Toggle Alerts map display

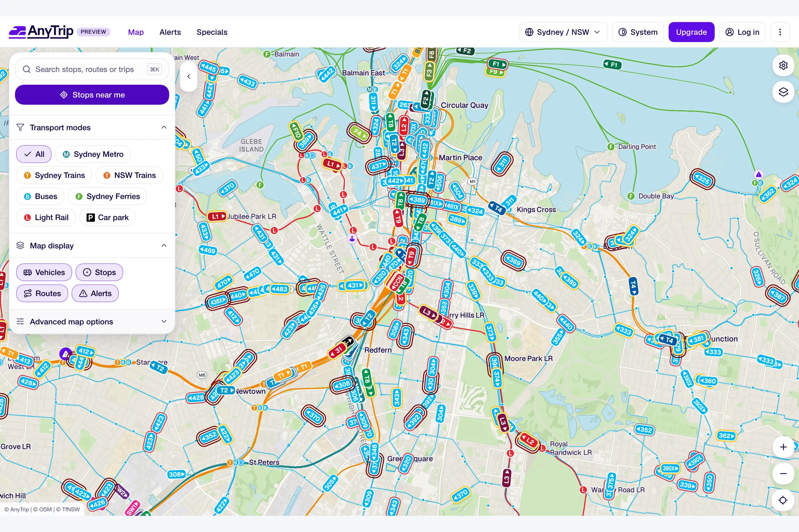point(95,293)
